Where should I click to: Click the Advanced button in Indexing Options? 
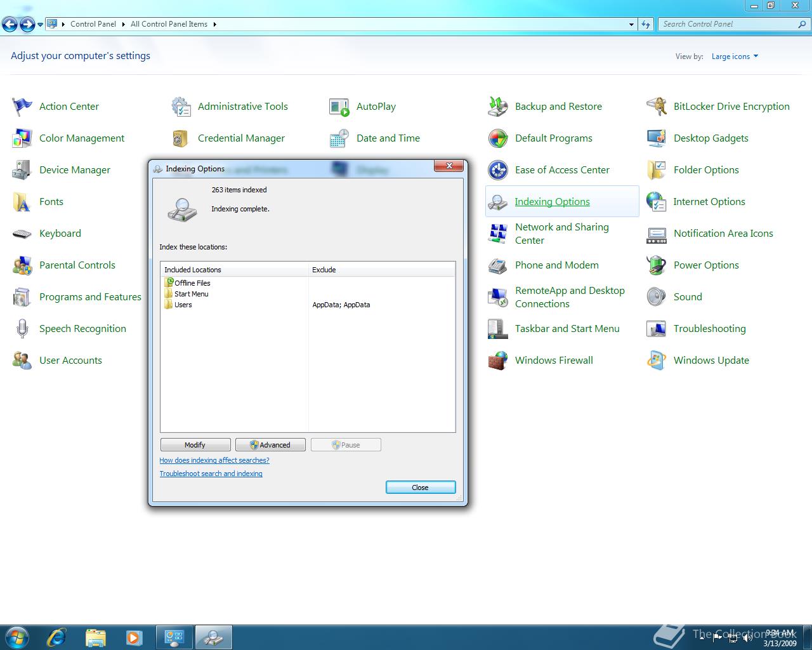tap(270, 445)
